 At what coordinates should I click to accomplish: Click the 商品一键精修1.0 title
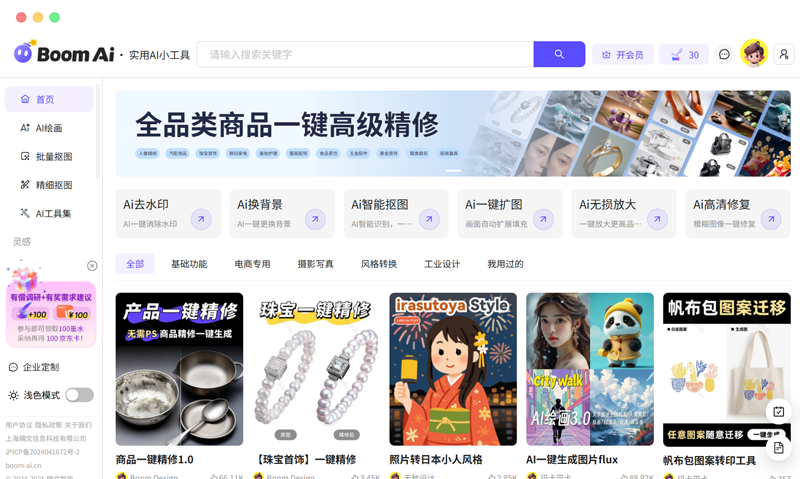(x=155, y=460)
